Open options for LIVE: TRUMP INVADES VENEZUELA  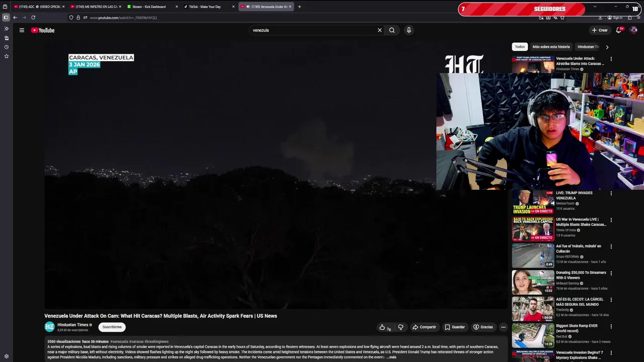611,194
